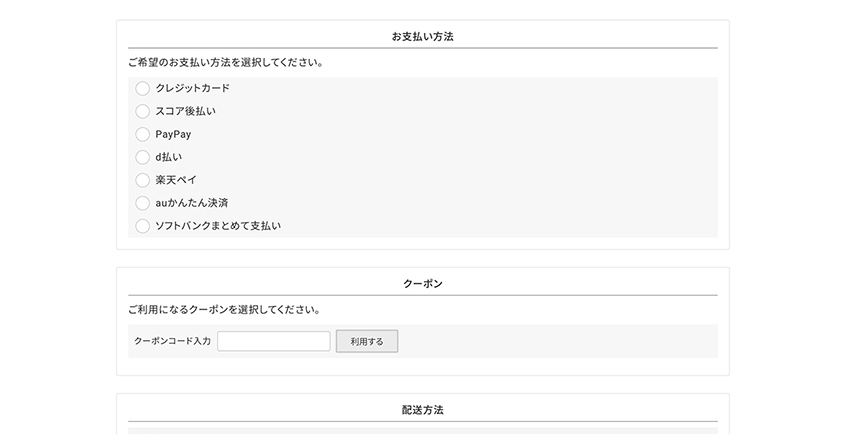Select the PayPay radio button
Screen dimensions: 856x434
[142, 134]
